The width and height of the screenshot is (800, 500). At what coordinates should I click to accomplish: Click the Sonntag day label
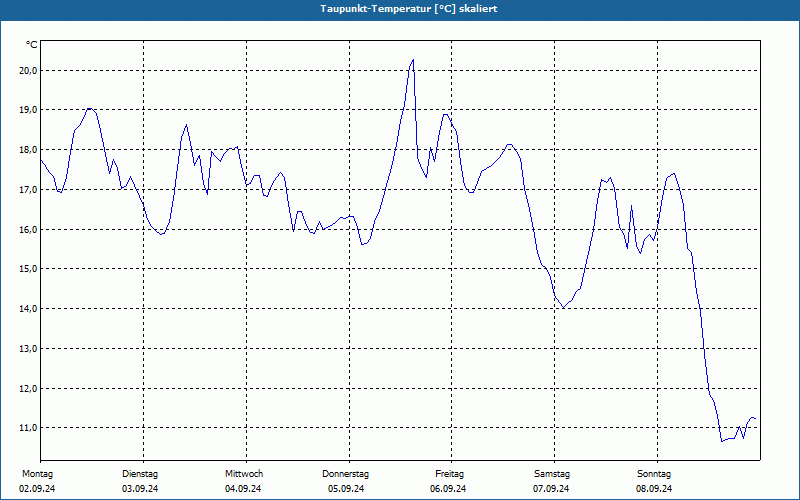[x=654, y=474]
